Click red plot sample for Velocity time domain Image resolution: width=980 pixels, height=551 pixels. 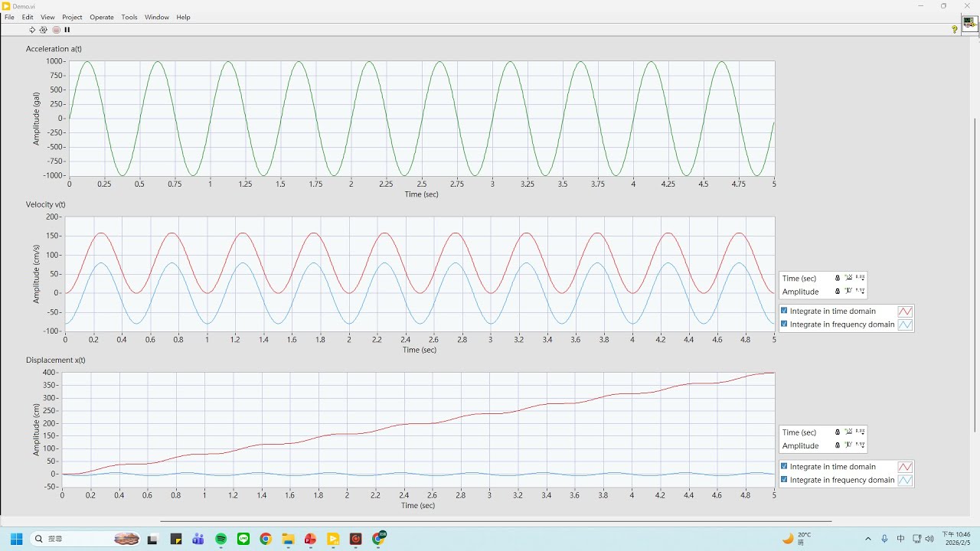point(905,311)
